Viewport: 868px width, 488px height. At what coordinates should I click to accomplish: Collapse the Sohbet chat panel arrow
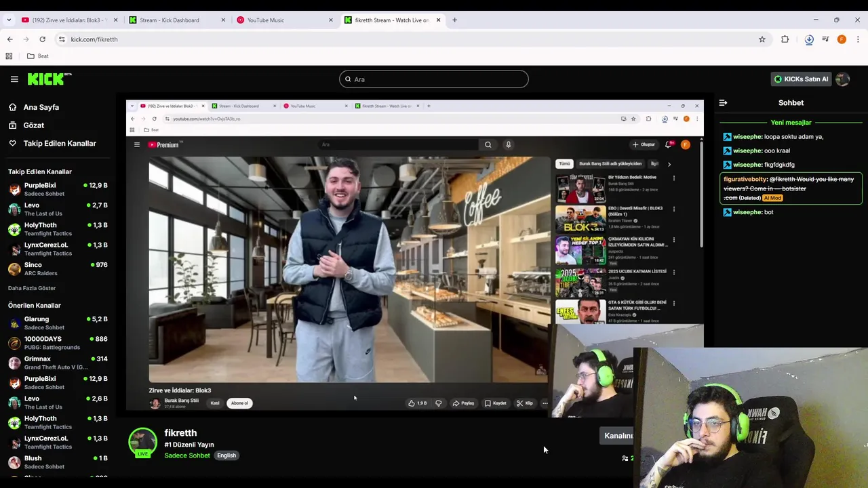723,103
